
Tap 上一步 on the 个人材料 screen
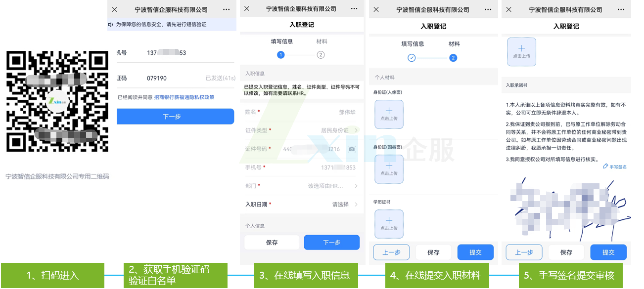click(x=391, y=252)
